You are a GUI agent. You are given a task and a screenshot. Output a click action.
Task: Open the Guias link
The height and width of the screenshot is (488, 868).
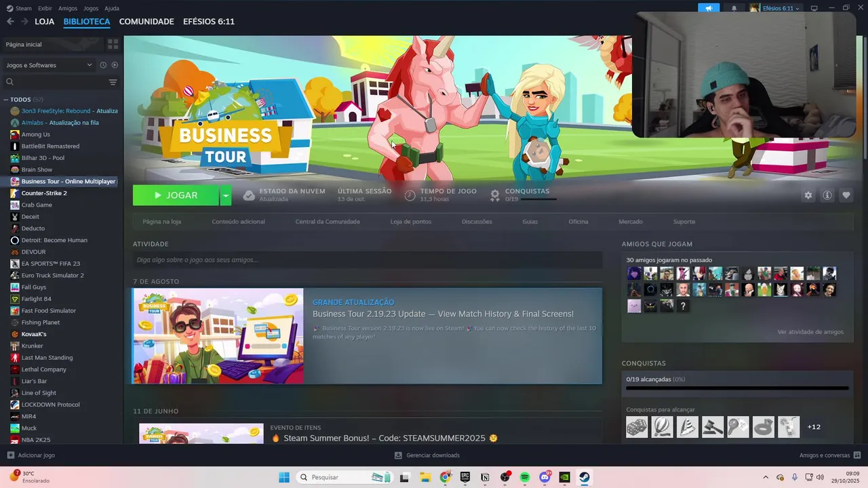click(x=530, y=222)
